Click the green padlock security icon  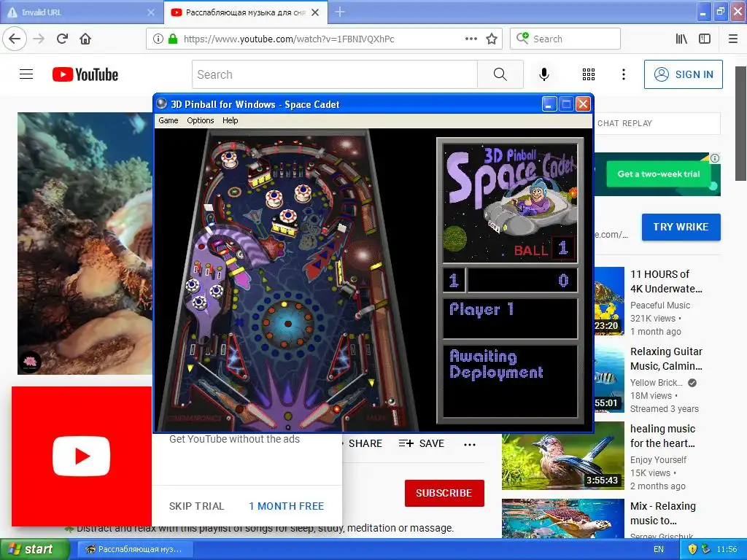point(172,39)
